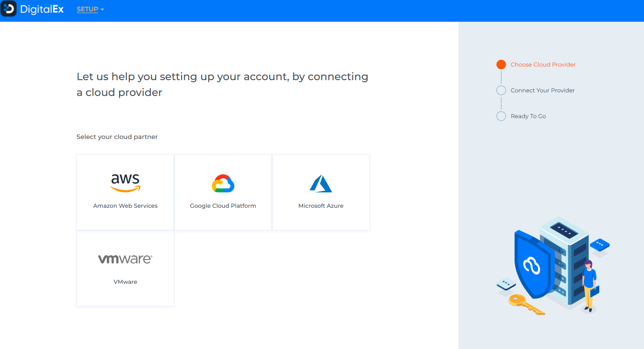The height and width of the screenshot is (349, 644).
Task: Select the VMware provider card
Action: [125, 268]
